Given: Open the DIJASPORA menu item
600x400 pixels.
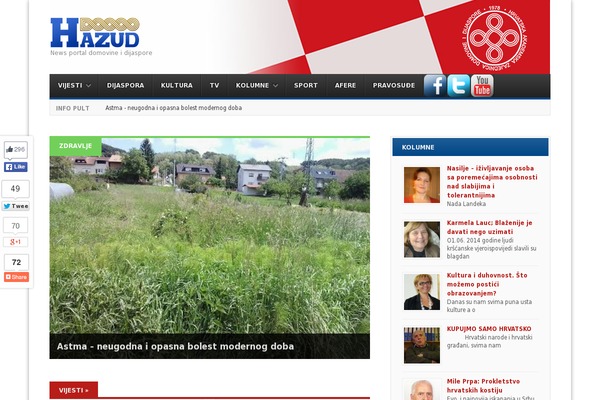Looking at the screenshot, I should [x=126, y=86].
